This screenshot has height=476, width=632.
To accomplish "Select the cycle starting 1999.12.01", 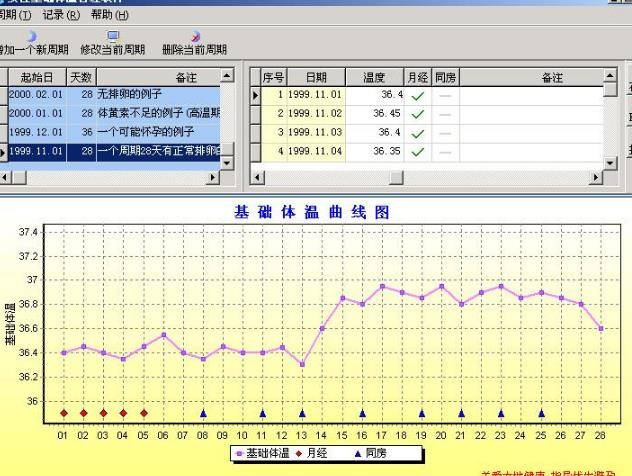I will [35, 133].
